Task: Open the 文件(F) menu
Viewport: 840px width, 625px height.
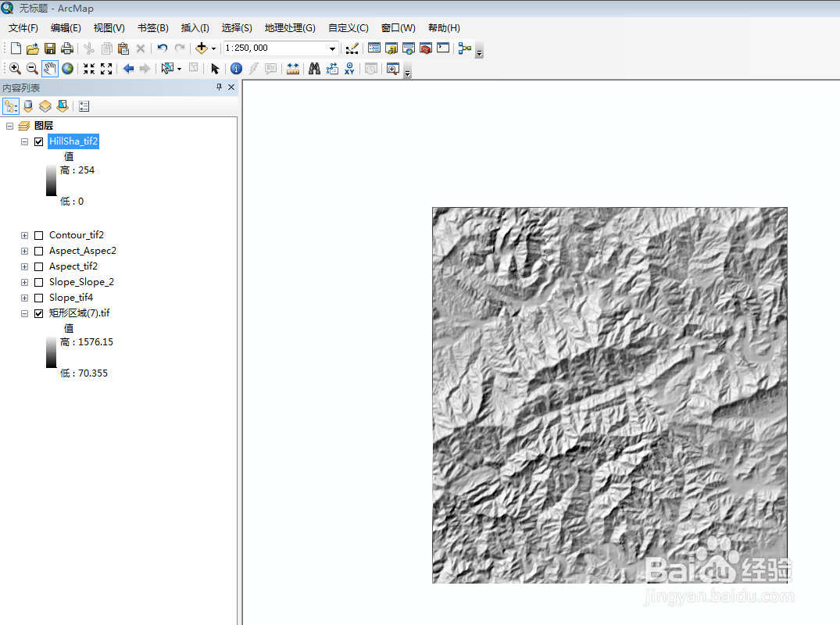Action: pos(23,28)
